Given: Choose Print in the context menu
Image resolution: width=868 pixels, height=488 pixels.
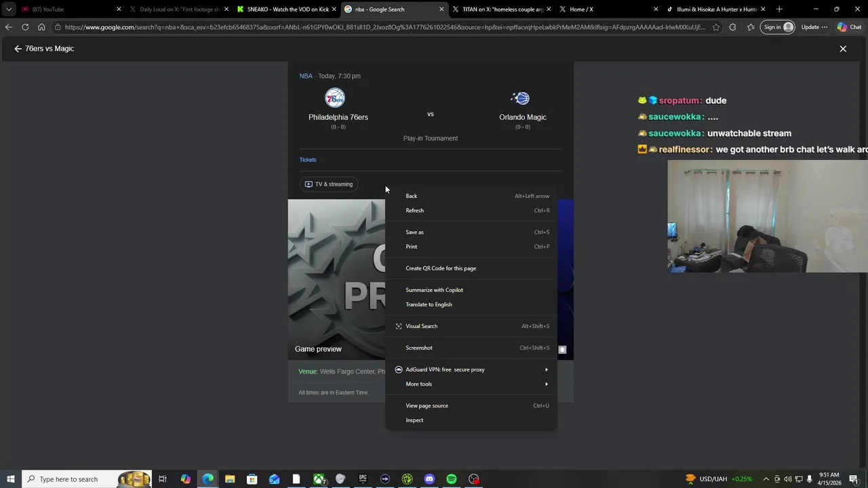Looking at the screenshot, I should [471, 247].
